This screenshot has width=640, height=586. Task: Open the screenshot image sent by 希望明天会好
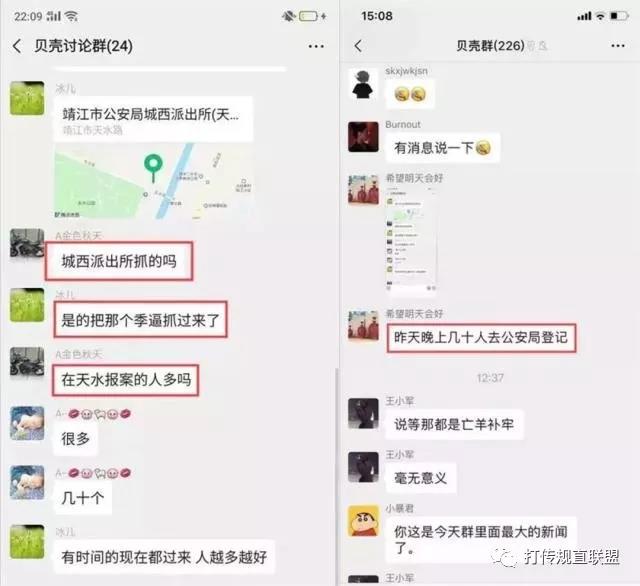(x=411, y=239)
